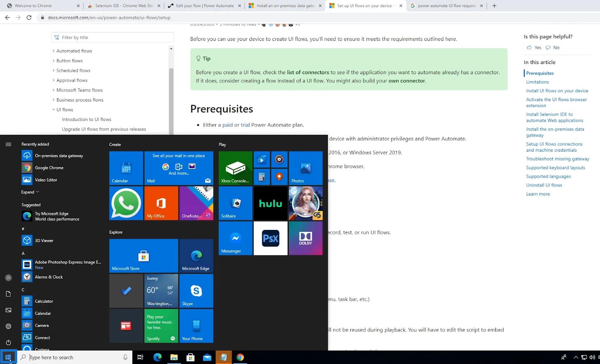The image size is (600, 364).
Task: Open Xbox Console Companion tile
Action: pyautogui.click(x=235, y=168)
